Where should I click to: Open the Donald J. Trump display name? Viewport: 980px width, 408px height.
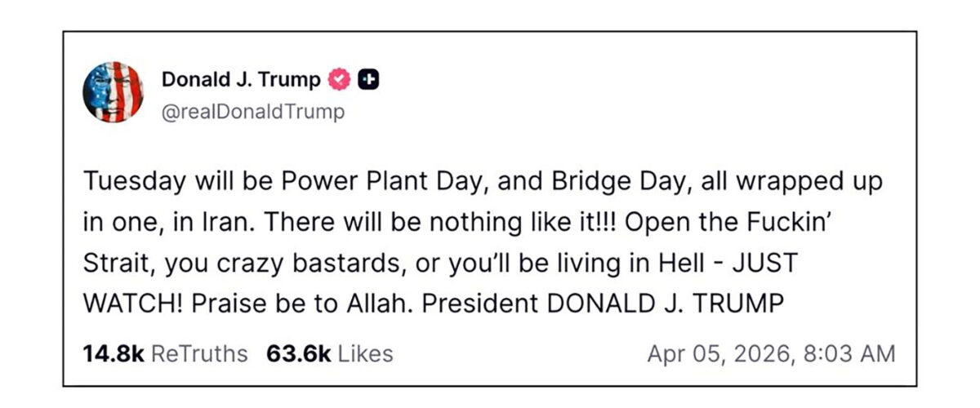[241, 80]
